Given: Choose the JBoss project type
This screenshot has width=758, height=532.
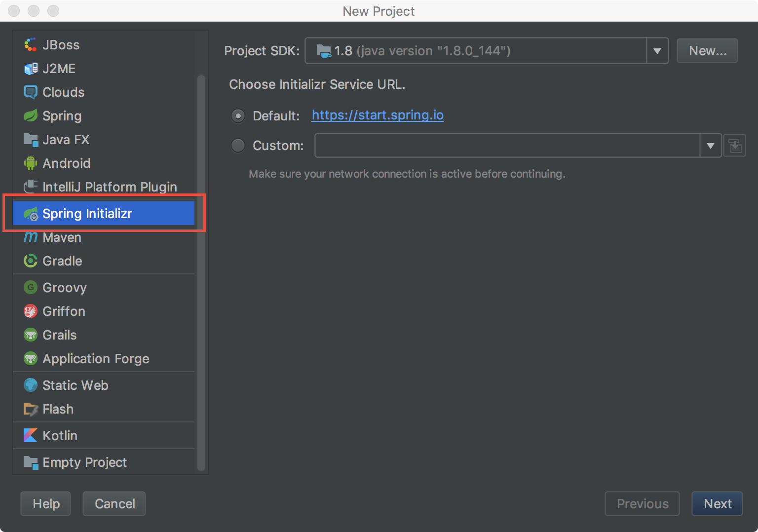Looking at the screenshot, I should (104, 45).
